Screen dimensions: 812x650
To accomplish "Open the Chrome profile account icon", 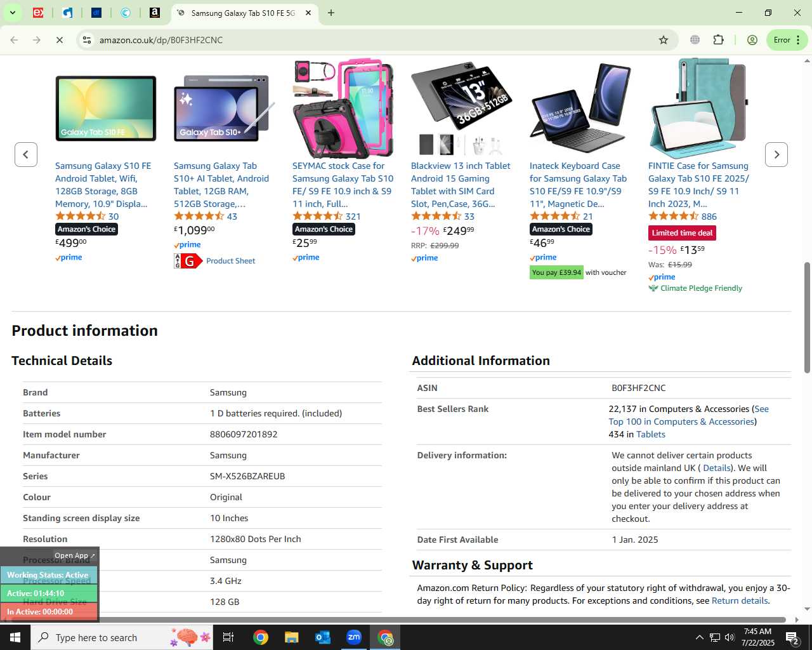I will coord(752,40).
